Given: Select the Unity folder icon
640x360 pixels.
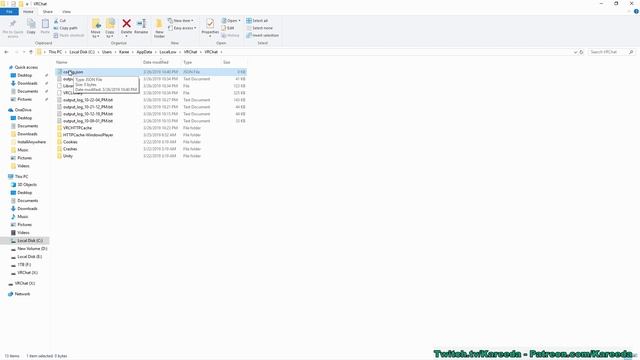Looking at the screenshot, I should [x=59, y=156].
